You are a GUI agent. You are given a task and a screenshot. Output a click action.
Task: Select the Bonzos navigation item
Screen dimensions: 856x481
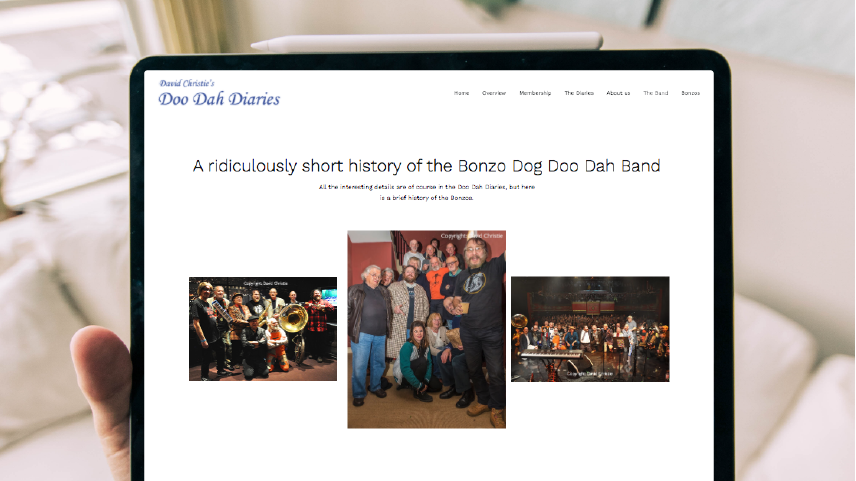coord(690,93)
